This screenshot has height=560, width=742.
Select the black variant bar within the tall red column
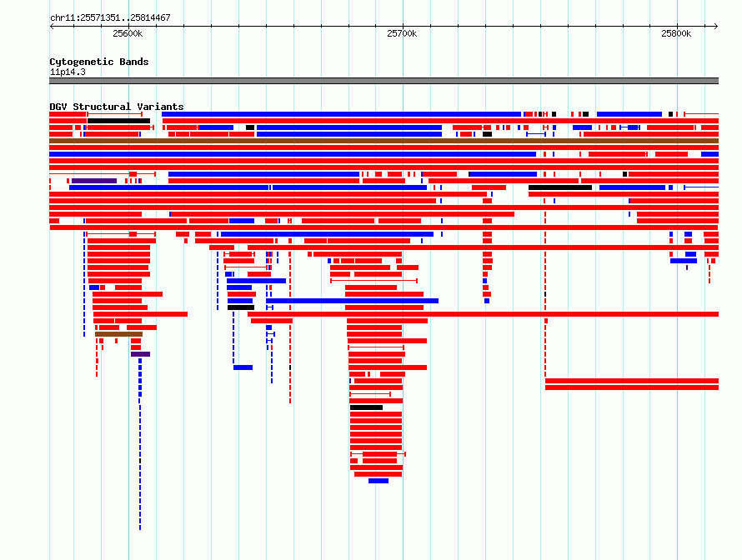pos(366,407)
